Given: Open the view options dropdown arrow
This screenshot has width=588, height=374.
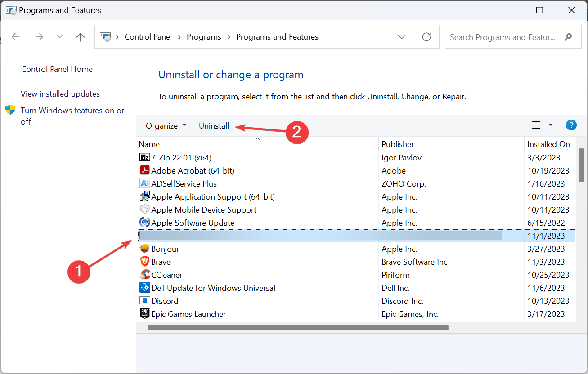Looking at the screenshot, I should [551, 125].
